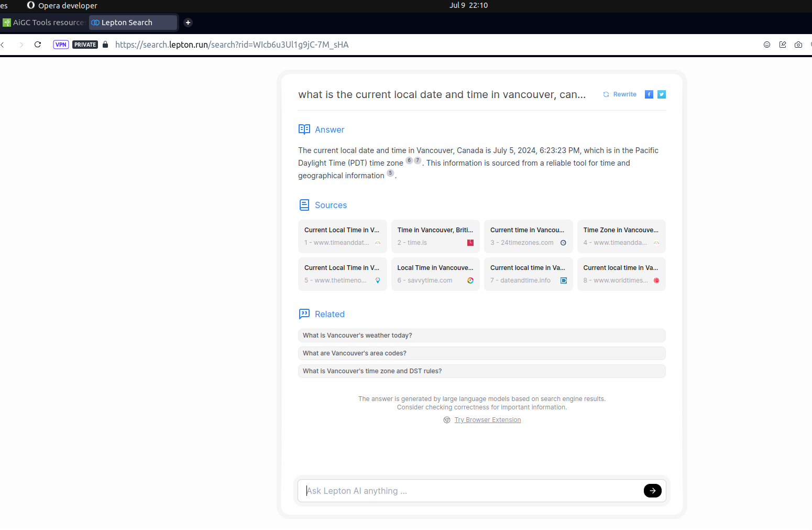Click the dateandtime.info blue favicon

click(564, 280)
